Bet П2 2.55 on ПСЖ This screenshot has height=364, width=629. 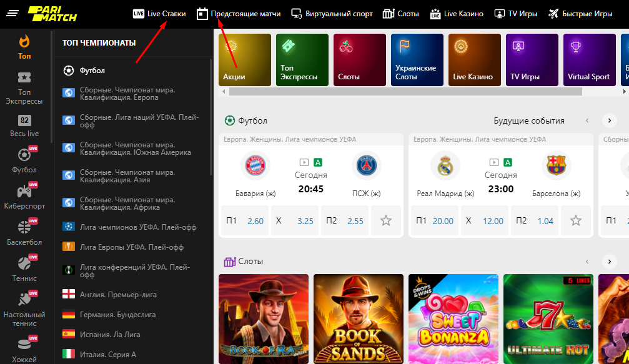[x=345, y=220]
